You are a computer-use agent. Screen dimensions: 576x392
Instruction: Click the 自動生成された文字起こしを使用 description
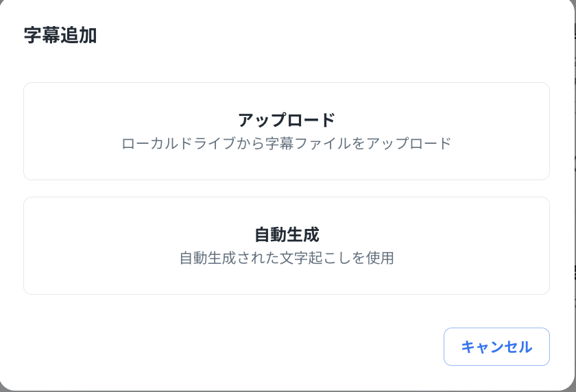click(x=287, y=258)
